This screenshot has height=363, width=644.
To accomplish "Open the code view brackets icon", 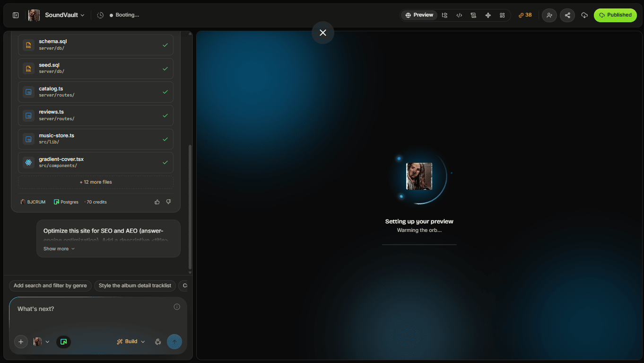I will coord(459,15).
